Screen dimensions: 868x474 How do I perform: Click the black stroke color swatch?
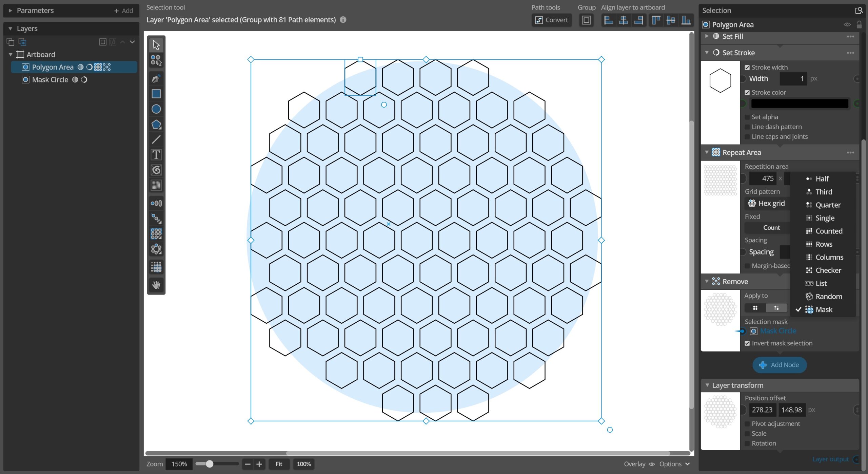pos(800,103)
